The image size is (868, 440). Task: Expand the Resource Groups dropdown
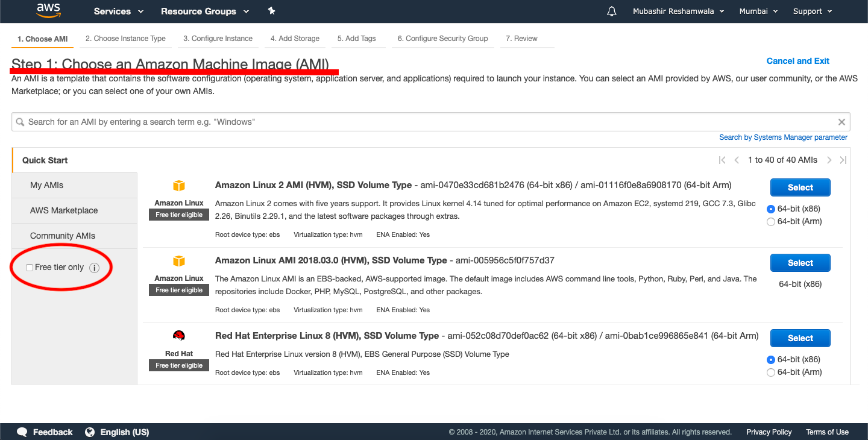click(x=205, y=11)
